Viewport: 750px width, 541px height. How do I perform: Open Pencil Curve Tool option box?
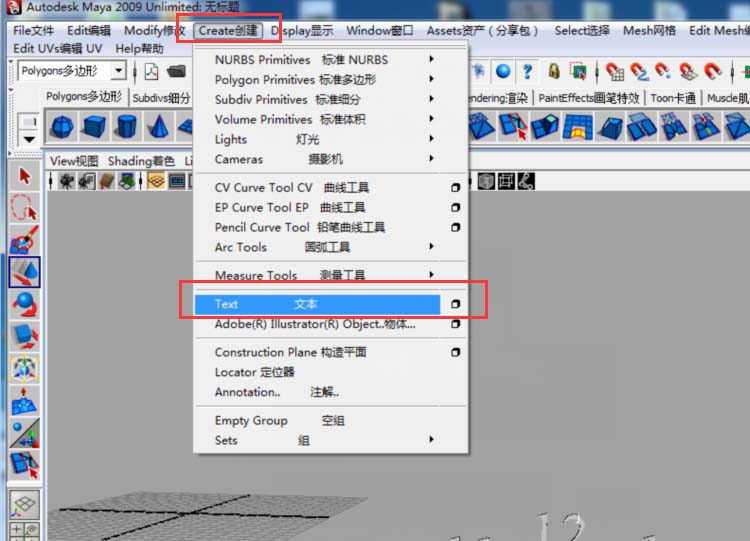tap(455, 227)
